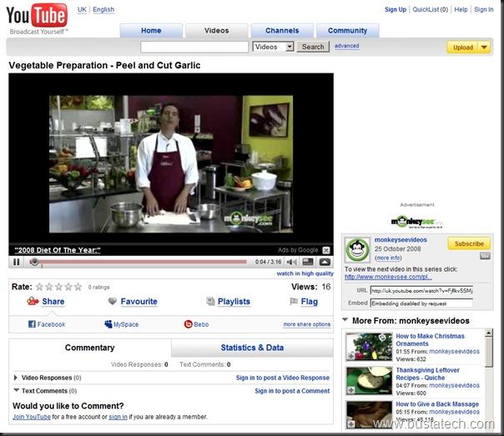Click the Upload button

click(x=463, y=48)
